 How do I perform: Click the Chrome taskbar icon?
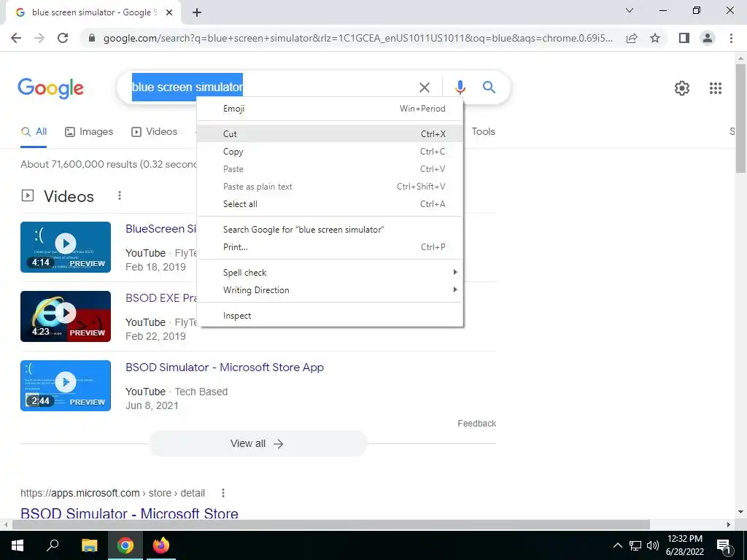(x=125, y=545)
